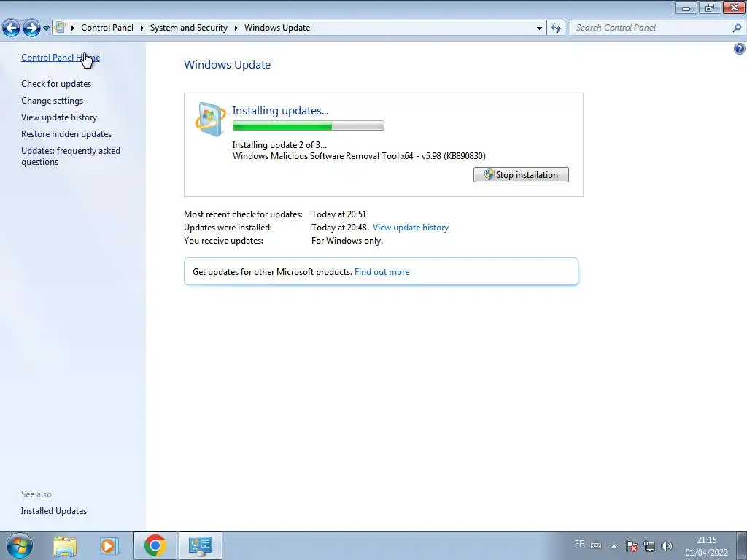Go back with the Back arrow button
The width and height of the screenshot is (747, 560).
[x=11, y=28]
